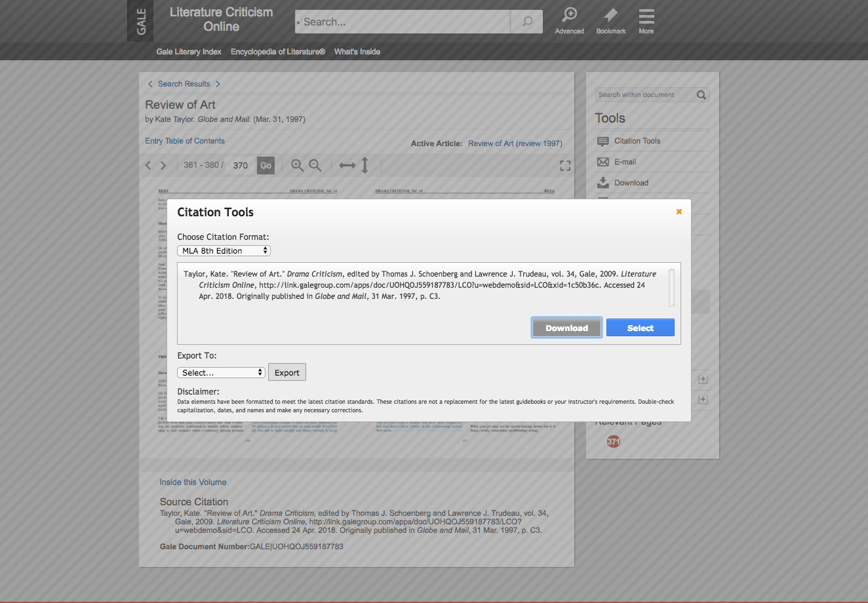This screenshot has width=868, height=603.
Task: Click the Citation Tools icon in Tools
Action: tap(603, 141)
